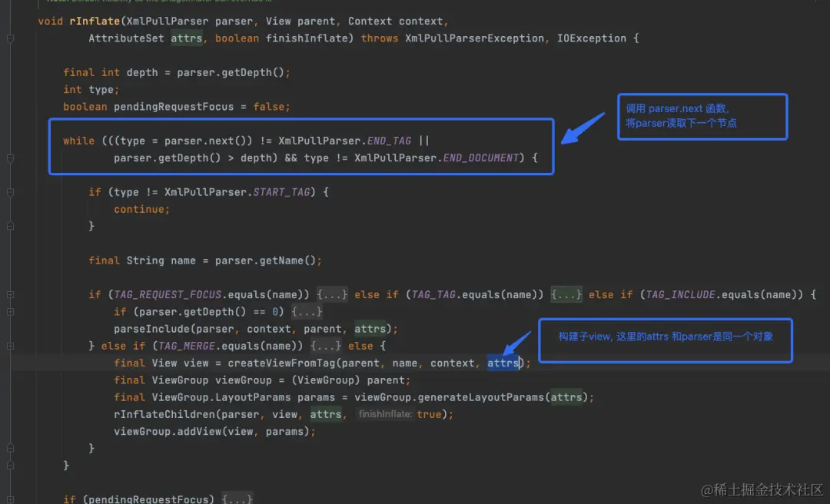The image size is (830, 504).
Task: Click the 'rInflate' method name
Action: pyautogui.click(x=95, y=22)
